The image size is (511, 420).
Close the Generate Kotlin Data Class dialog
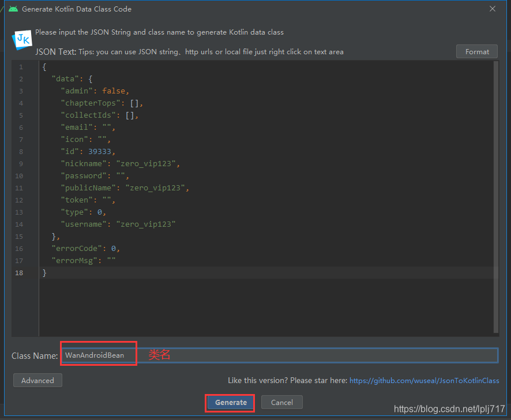493,9
